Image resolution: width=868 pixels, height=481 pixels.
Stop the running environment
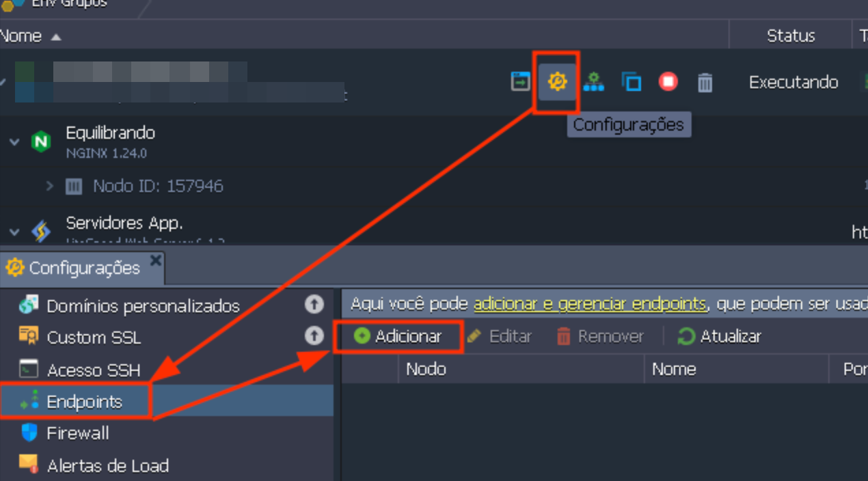coord(668,82)
